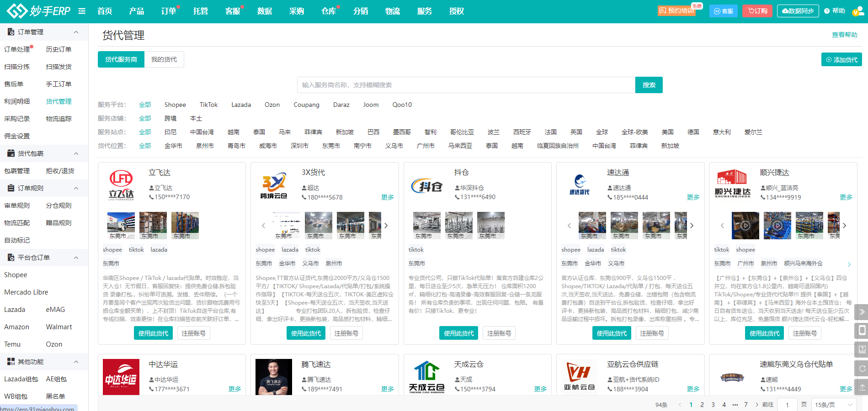Filter service platform by TikTok
This screenshot has width=868, height=411.
208,105
